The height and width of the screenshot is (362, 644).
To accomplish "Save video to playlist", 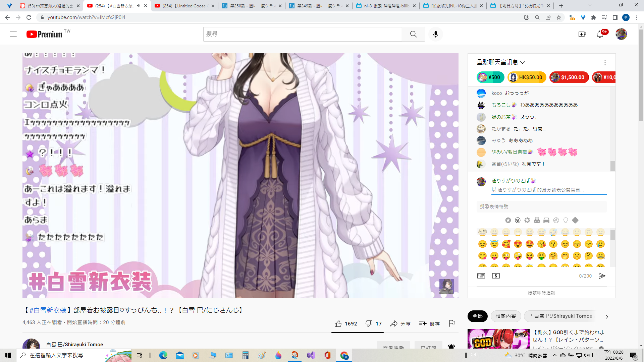I will [429, 323].
